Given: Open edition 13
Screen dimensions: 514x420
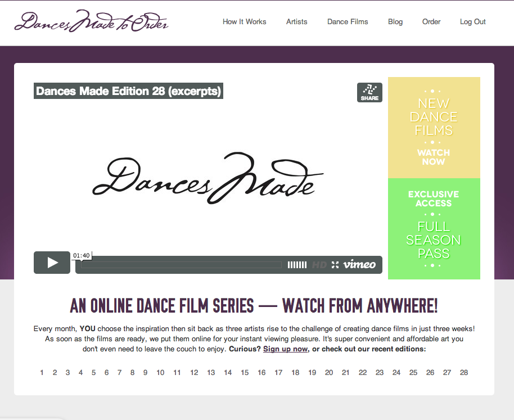Looking at the screenshot, I should tap(211, 373).
